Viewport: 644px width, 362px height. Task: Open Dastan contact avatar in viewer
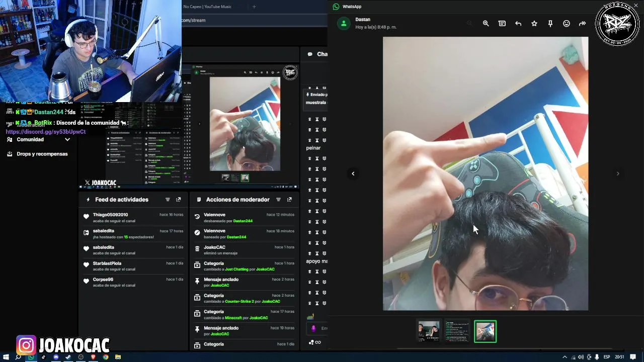pyautogui.click(x=344, y=24)
